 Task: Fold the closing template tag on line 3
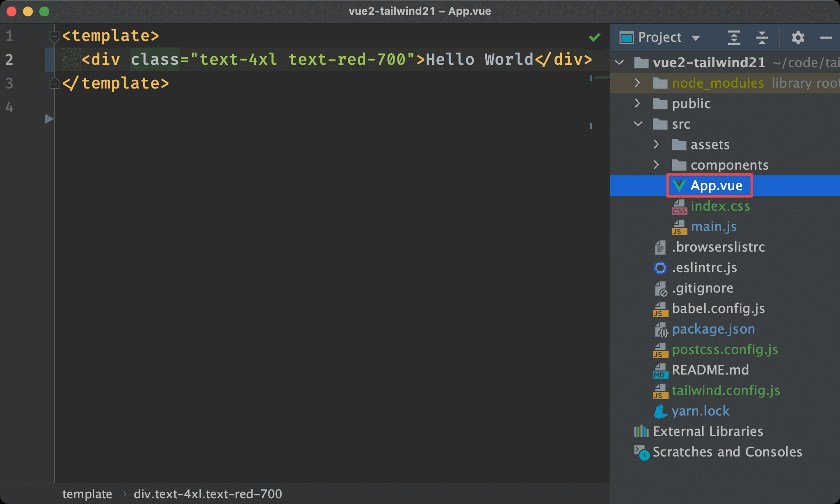tap(54, 83)
